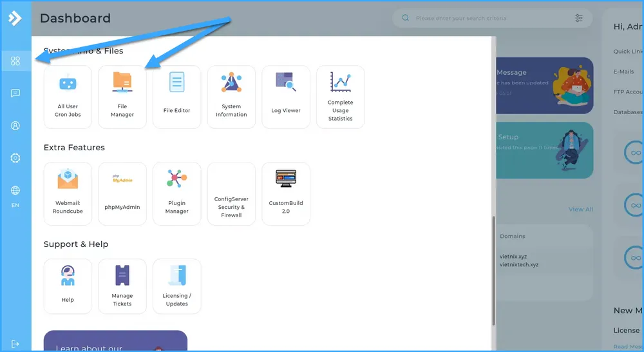The width and height of the screenshot is (644, 352).
Task: Expand the EN language selector
Action: coord(15,195)
